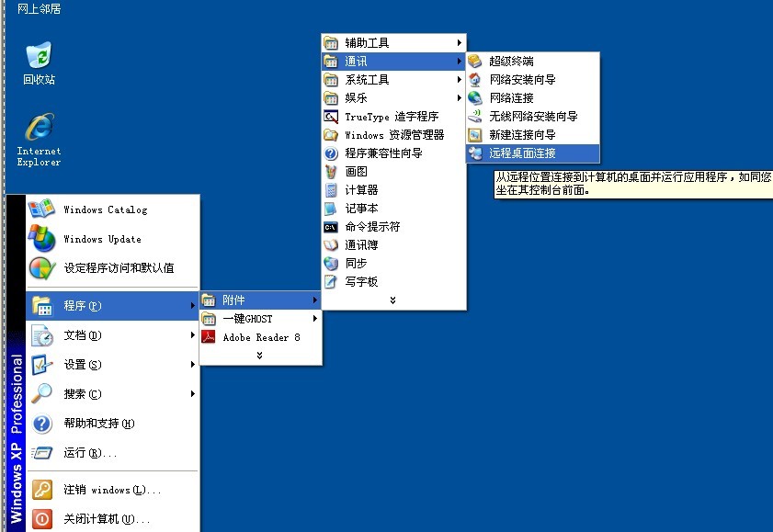Click the 网上邻居 desktop label

pyautogui.click(x=39, y=8)
